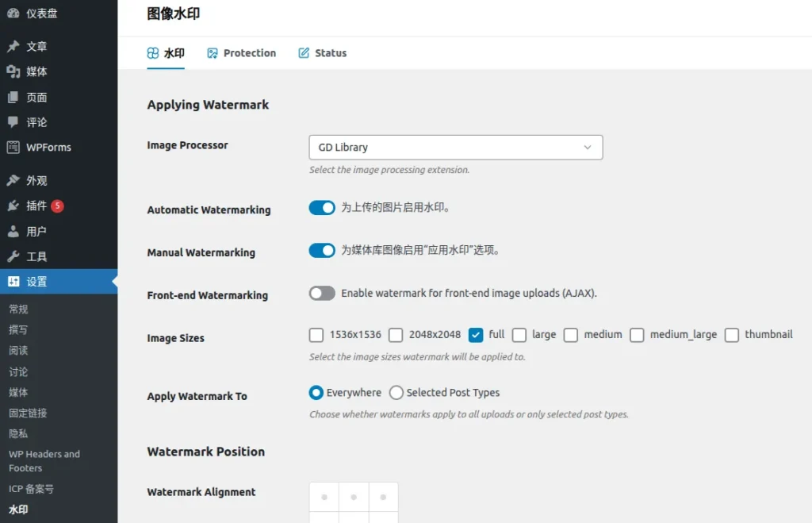Turn off Manual Watermarking switch
The width and height of the screenshot is (812, 523).
(x=322, y=250)
